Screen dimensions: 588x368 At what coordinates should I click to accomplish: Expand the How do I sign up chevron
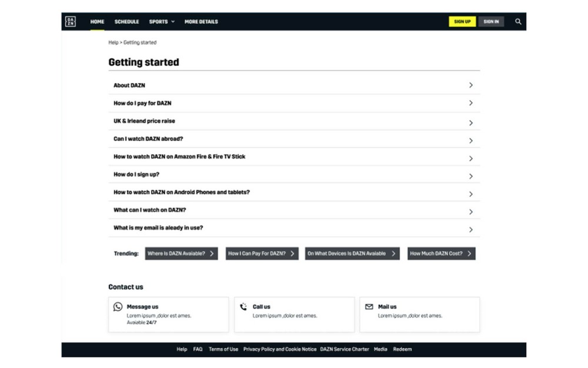[x=470, y=176]
